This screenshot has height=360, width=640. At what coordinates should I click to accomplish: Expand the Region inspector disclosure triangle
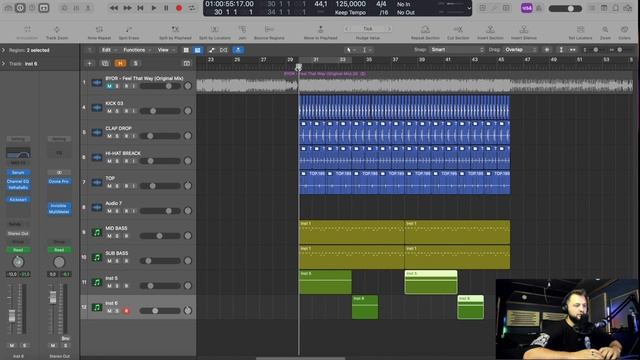coord(4,50)
